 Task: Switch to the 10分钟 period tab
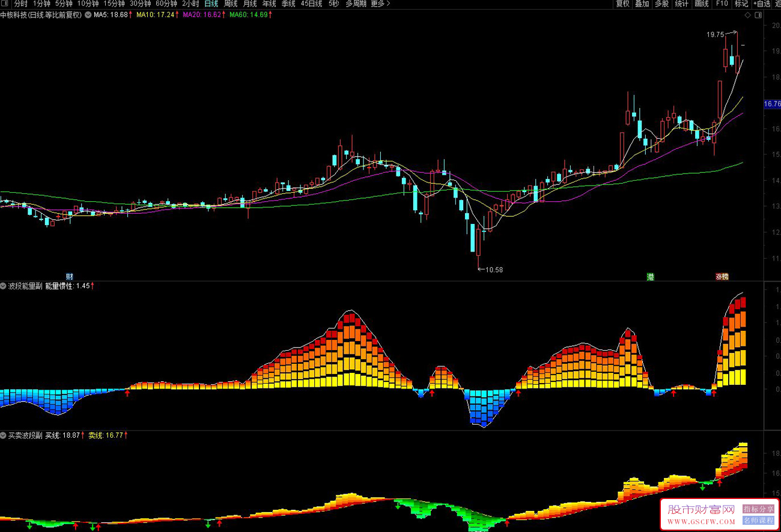[88, 4]
